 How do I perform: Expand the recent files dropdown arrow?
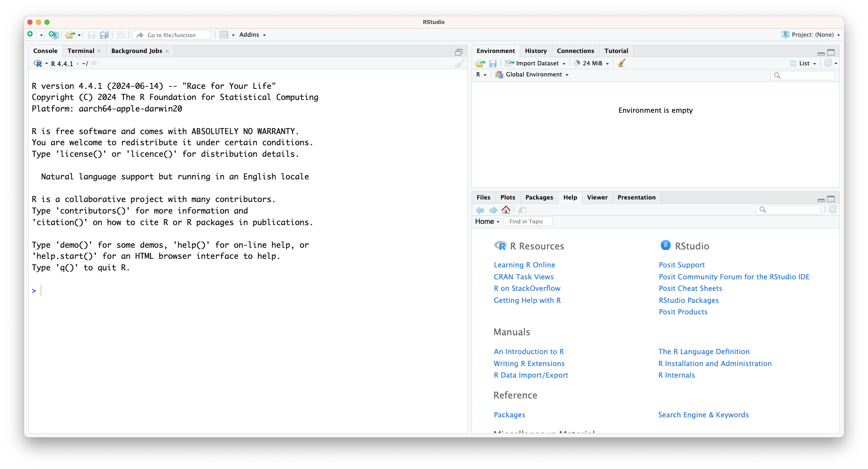(x=79, y=35)
